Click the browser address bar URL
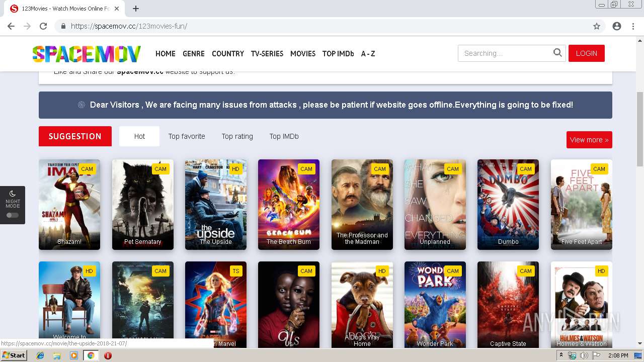Image resolution: width=644 pixels, height=362 pixels. (x=129, y=26)
